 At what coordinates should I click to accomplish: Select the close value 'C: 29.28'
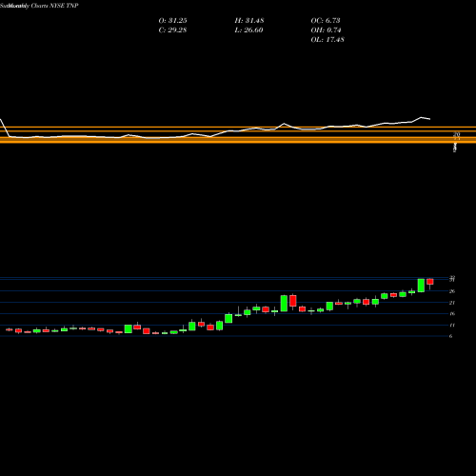[172, 30]
